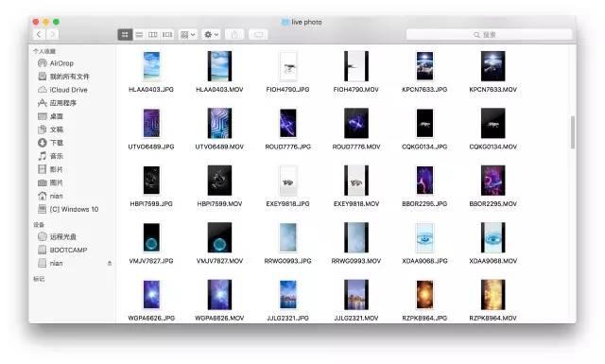Click the Share toolbar button
The width and height of the screenshot is (605, 364).
pos(234,35)
